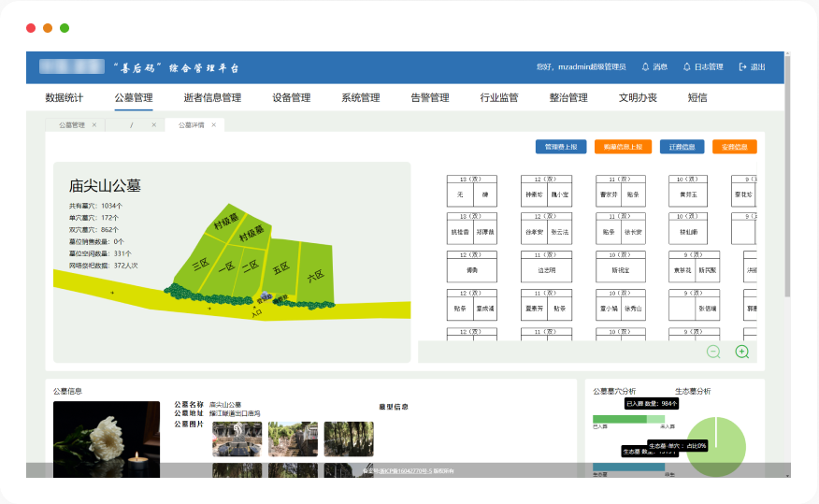Click the zoom out magnifier icon
Viewport: 819px width, 504px height.
[x=713, y=352]
